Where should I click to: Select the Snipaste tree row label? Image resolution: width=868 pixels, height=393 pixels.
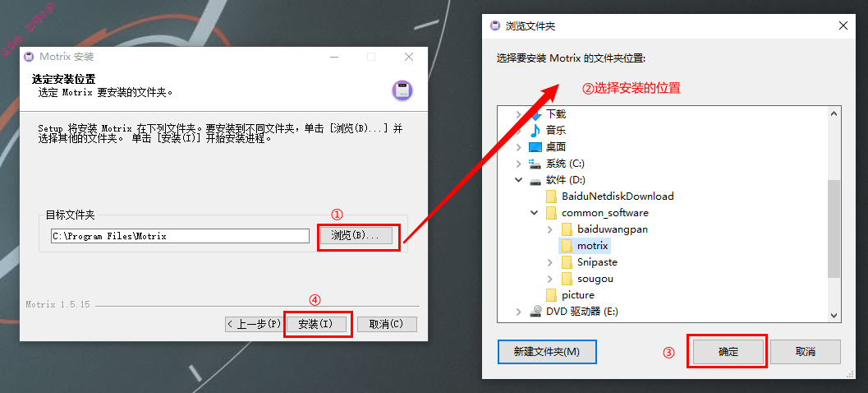tap(597, 262)
